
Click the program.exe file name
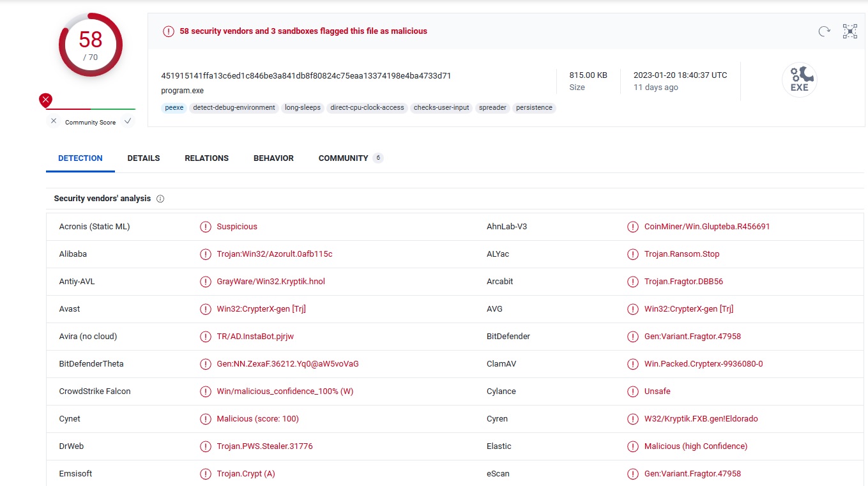click(182, 91)
